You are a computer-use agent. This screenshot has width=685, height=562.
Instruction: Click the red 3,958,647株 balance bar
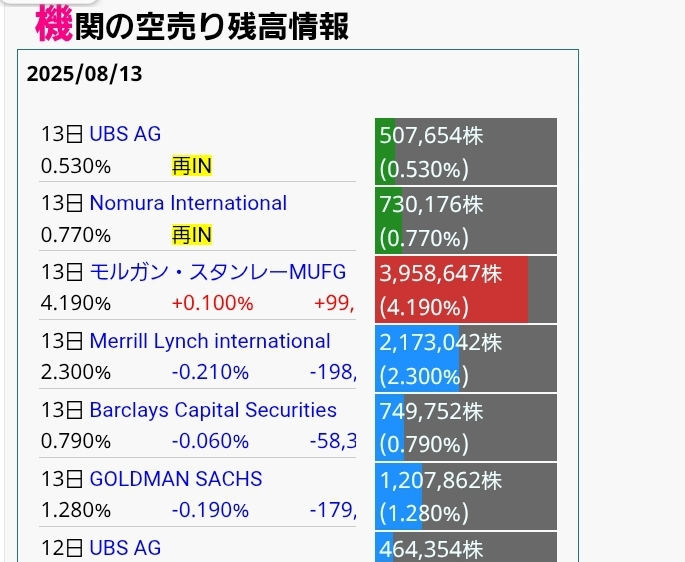coord(466,289)
